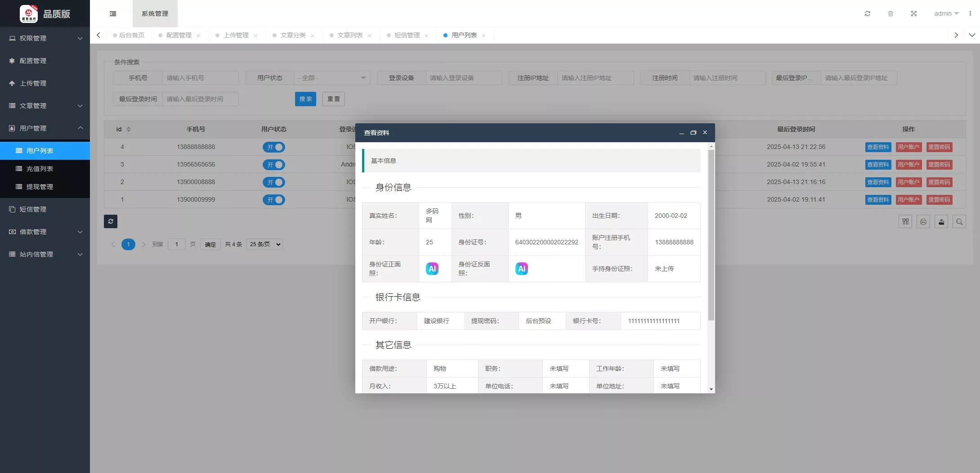
Task: Switch to the 配置管理 tab
Action: point(179,35)
